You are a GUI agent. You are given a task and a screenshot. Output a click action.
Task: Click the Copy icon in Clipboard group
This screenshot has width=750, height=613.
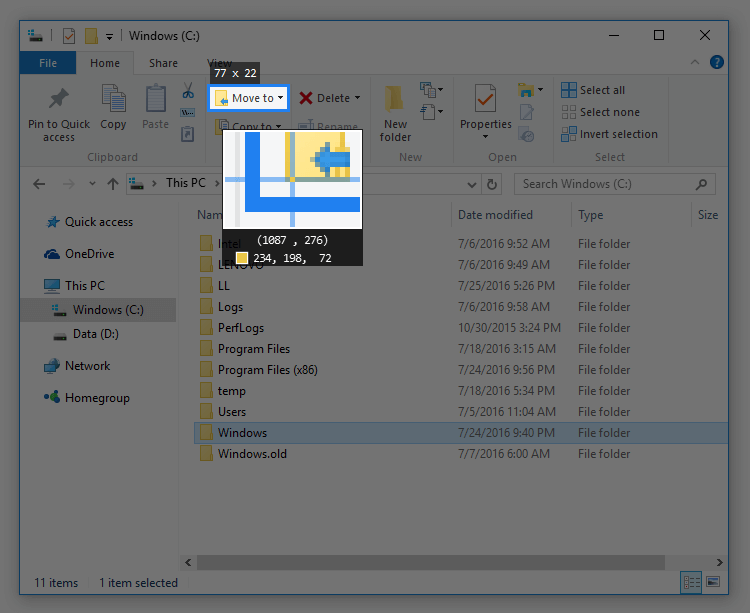click(113, 100)
